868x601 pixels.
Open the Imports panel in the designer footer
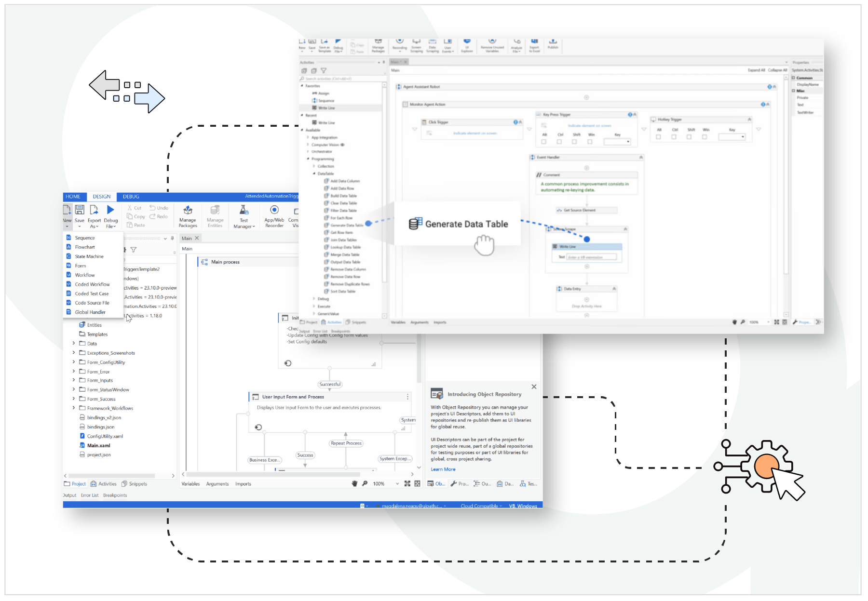[243, 484]
